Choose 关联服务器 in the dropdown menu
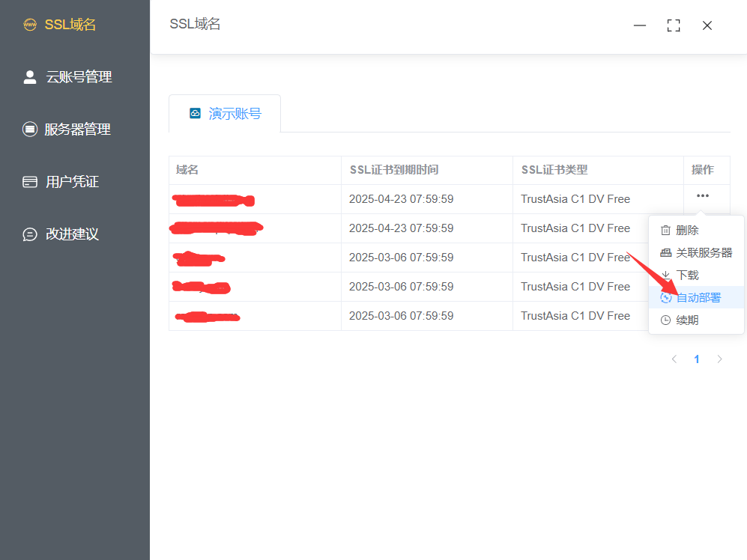747x560 pixels. [704, 253]
